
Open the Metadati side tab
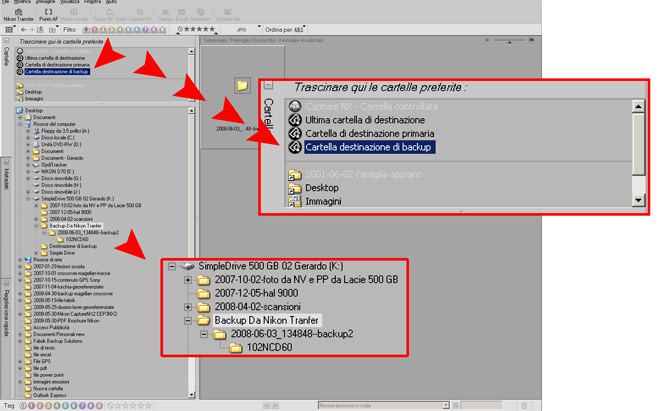click(x=6, y=179)
